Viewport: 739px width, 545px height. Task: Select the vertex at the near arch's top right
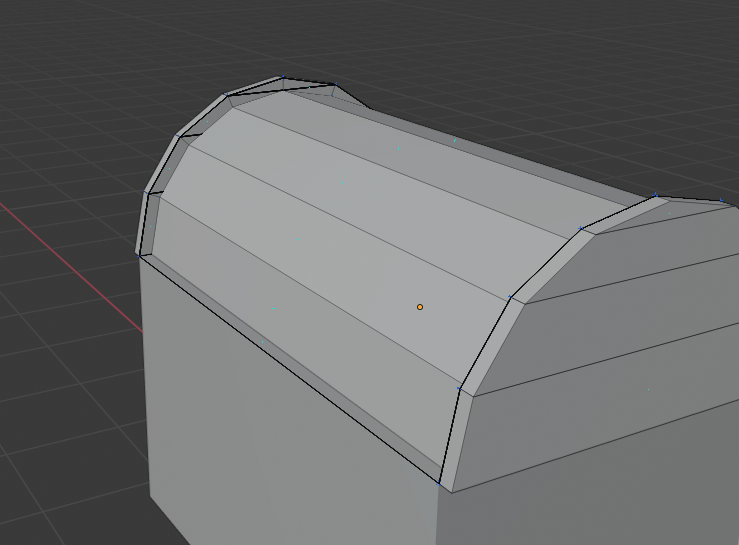pyautogui.click(x=655, y=195)
